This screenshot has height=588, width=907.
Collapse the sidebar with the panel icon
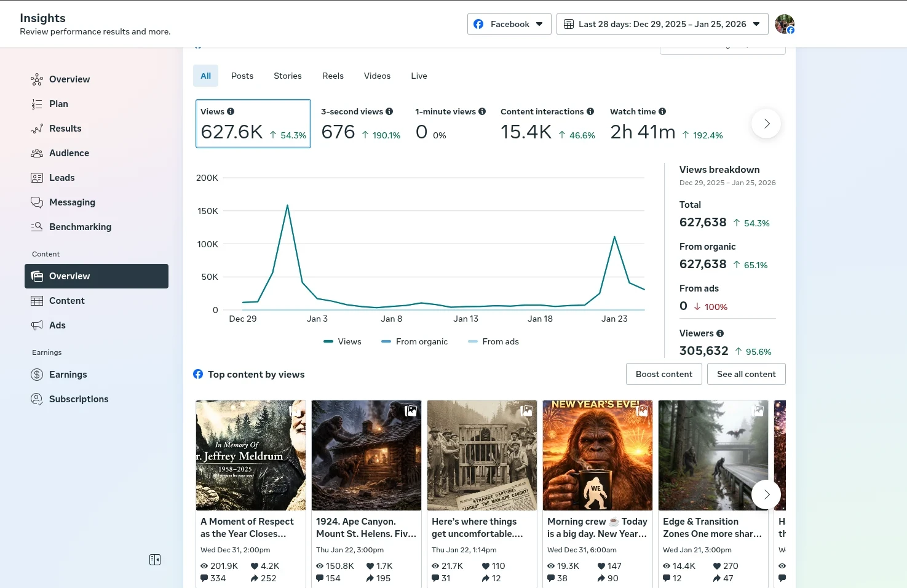click(x=155, y=560)
